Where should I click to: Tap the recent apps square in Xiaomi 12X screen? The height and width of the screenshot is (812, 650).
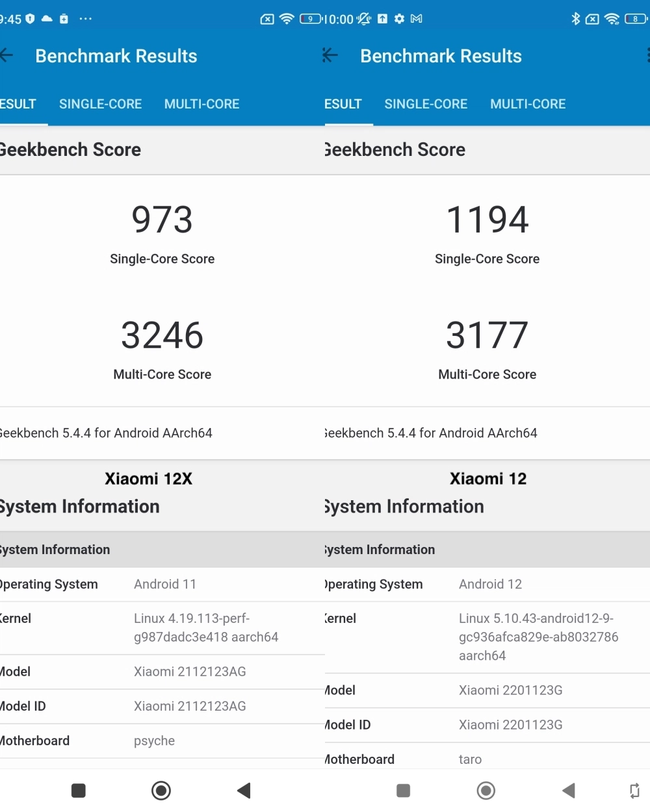pos(79,791)
